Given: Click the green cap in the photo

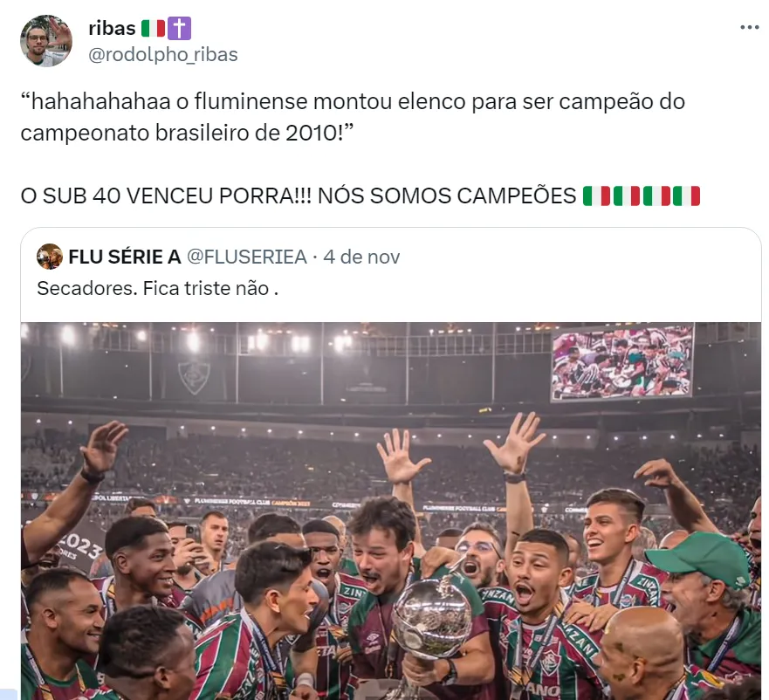Looking at the screenshot, I should pos(700,558).
